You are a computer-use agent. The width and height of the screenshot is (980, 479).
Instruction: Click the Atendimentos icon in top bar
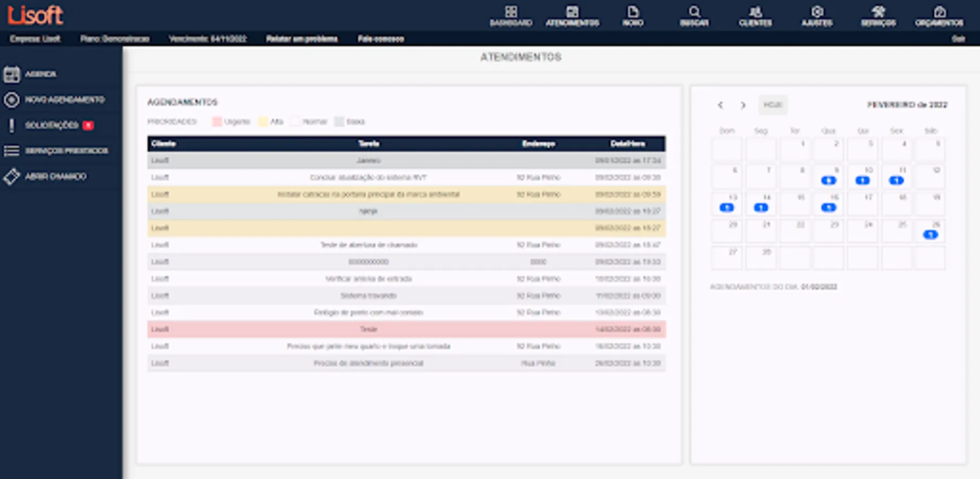click(x=572, y=16)
